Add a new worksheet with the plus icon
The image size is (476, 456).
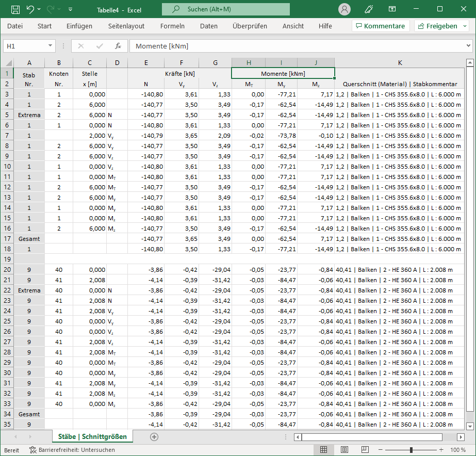pyautogui.click(x=154, y=436)
